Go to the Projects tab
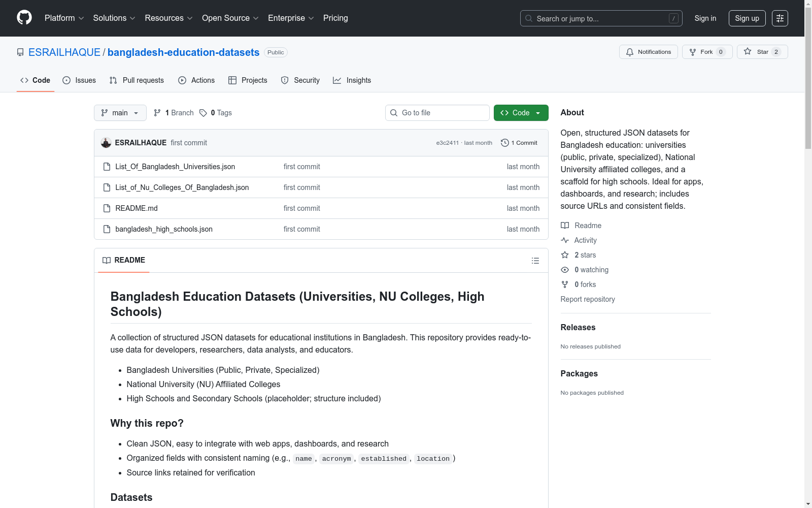The image size is (812, 508). 248,80
